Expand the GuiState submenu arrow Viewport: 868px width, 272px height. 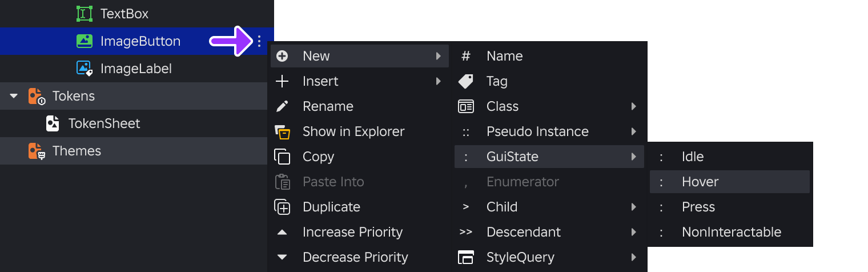click(x=633, y=157)
